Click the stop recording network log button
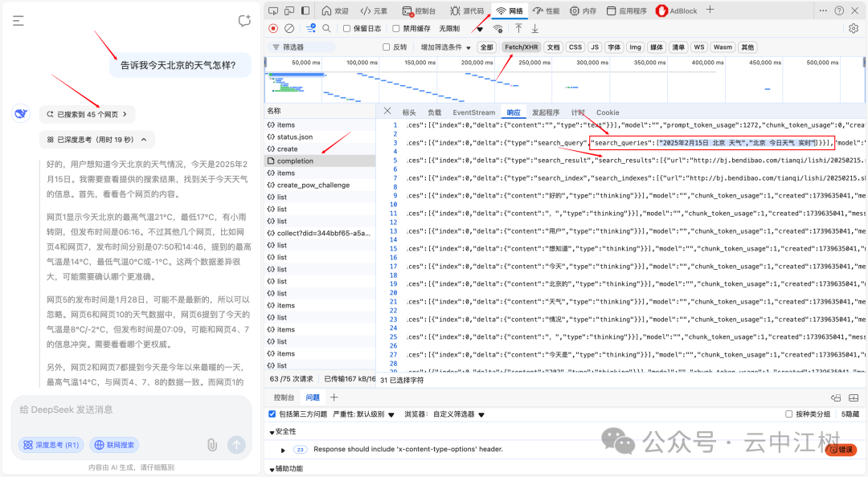The image size is (868, 477). [273, 28]
